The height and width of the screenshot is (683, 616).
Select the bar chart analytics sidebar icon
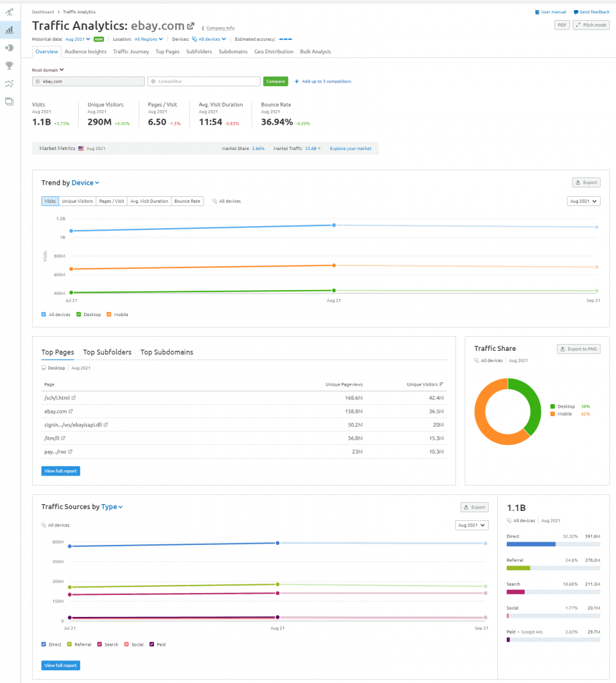pos(9,29)
